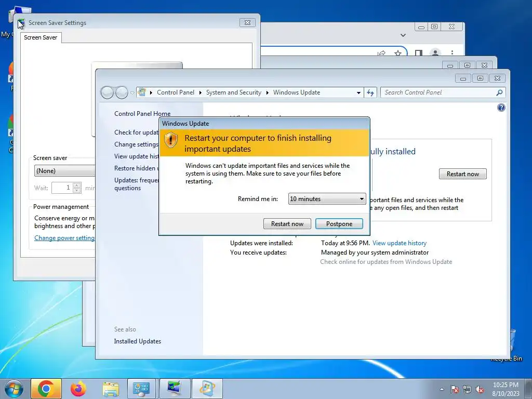The image size is (532, 399).
Task: Show hidden tray icons arrow
Action: 442,389
